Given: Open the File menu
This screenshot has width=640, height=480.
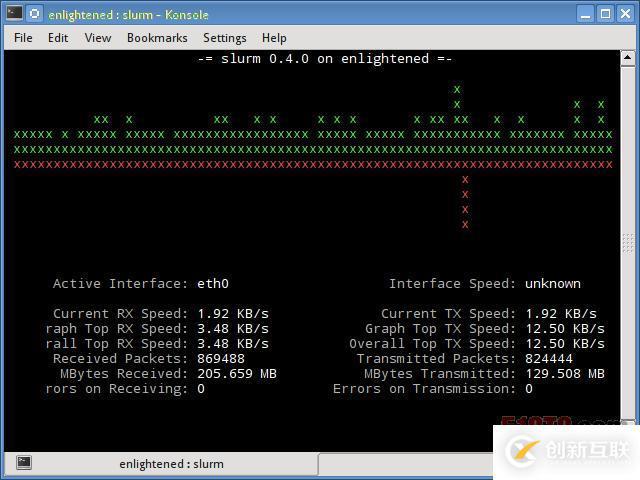Looking at the screenshot, I should coord(23,38).
